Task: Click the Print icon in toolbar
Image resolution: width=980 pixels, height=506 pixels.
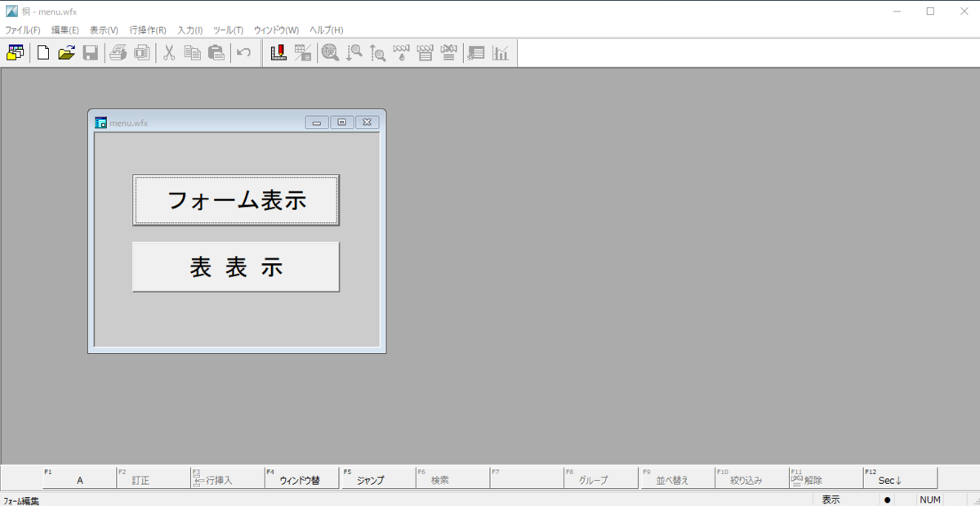Action: (x=118, y=53)
